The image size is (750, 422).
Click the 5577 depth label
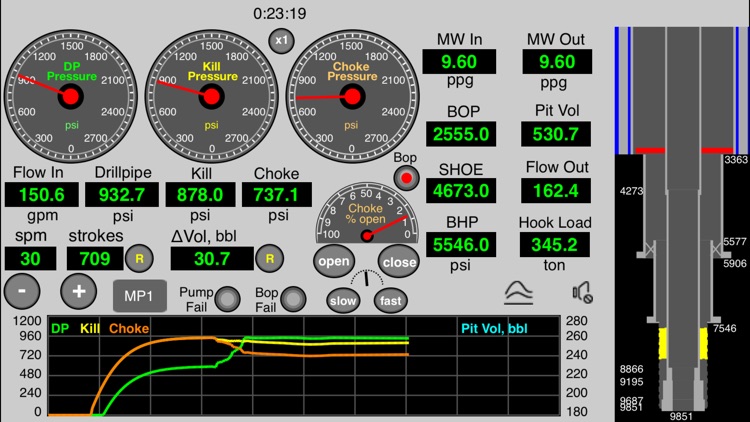click(x=735, y=242)
